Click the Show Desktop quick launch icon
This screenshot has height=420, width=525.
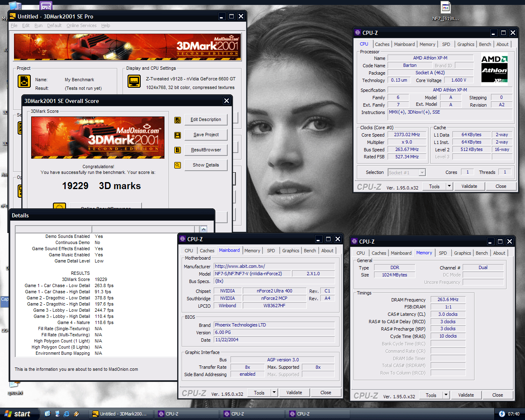tap(57, 414)
